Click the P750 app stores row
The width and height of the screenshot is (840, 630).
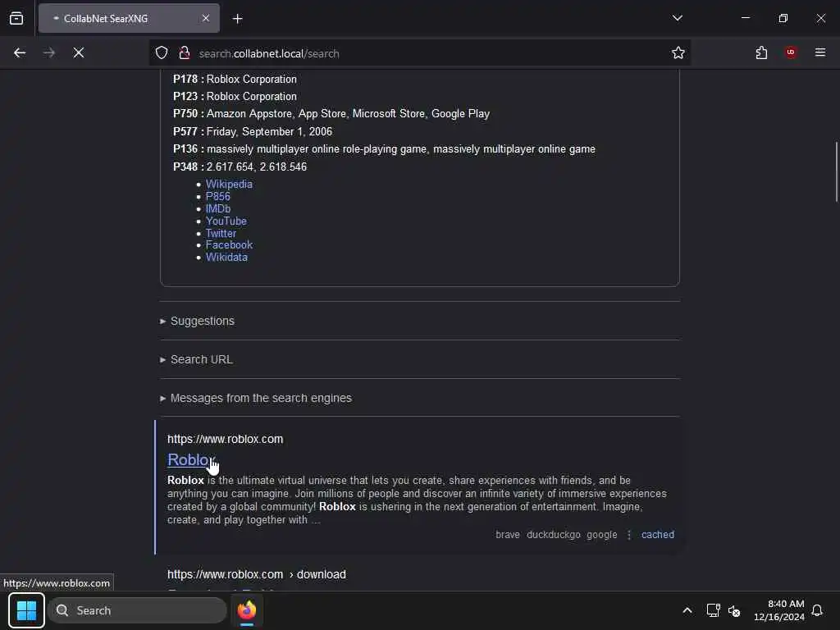(x=331, y=113)
